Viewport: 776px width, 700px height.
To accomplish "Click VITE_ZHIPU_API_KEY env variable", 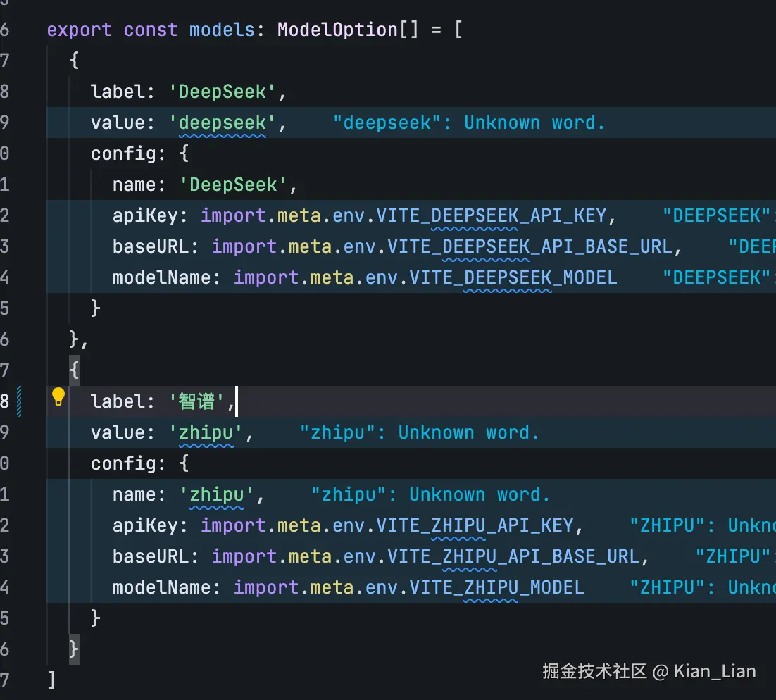I will (x=475, y=526).
